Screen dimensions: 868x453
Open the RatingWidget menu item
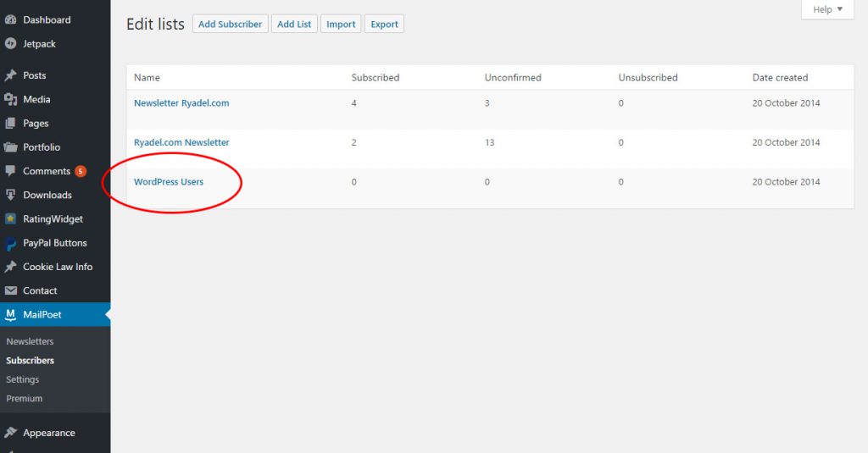(55, 219)
